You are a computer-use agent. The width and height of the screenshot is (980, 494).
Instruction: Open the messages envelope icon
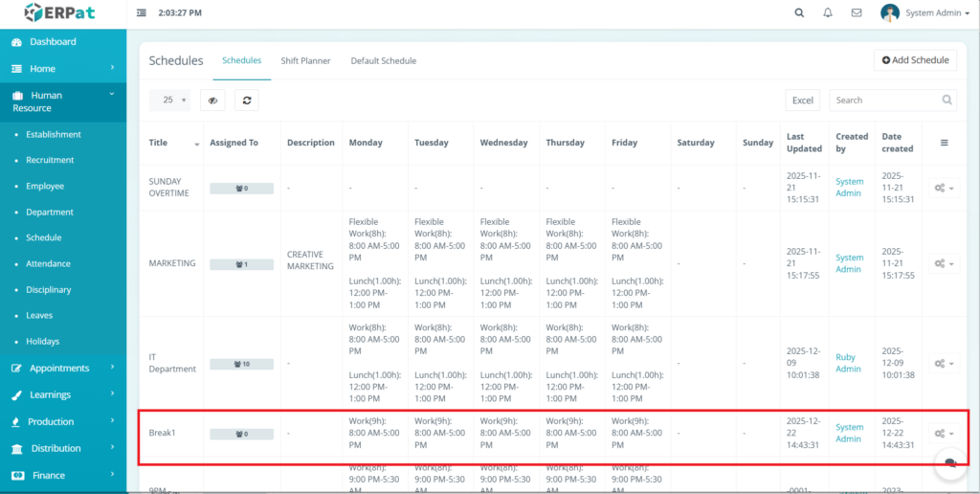857,13
